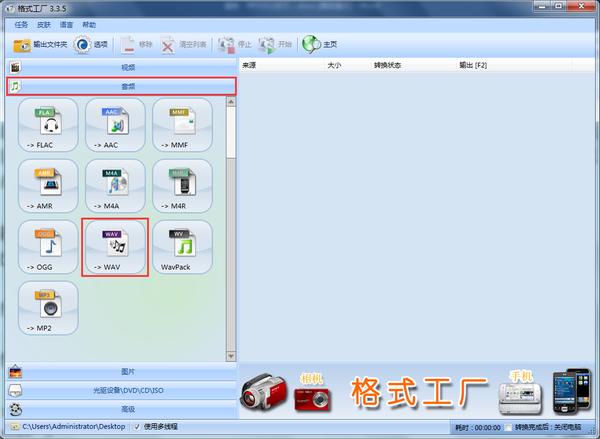
Task: Click the application icon in title bar
Action: point(10,8)
